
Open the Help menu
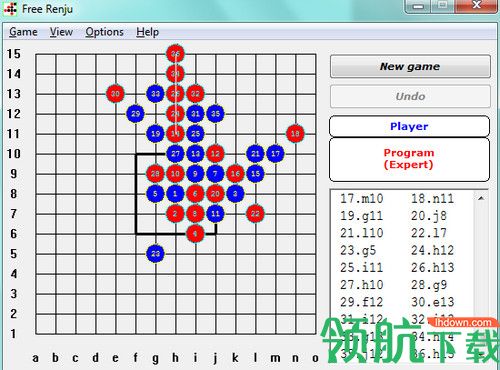[x=147, y=32]
